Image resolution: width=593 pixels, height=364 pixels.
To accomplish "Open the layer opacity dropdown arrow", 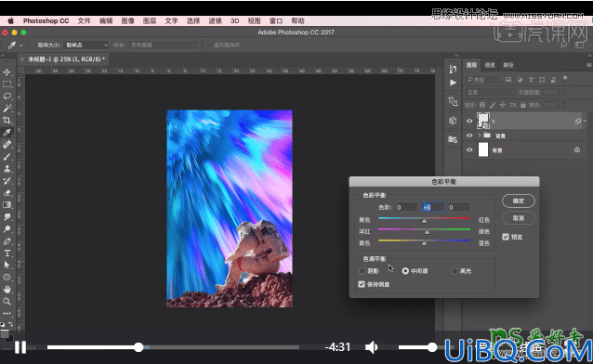I will pyautogui.click(x=563, y=92).
